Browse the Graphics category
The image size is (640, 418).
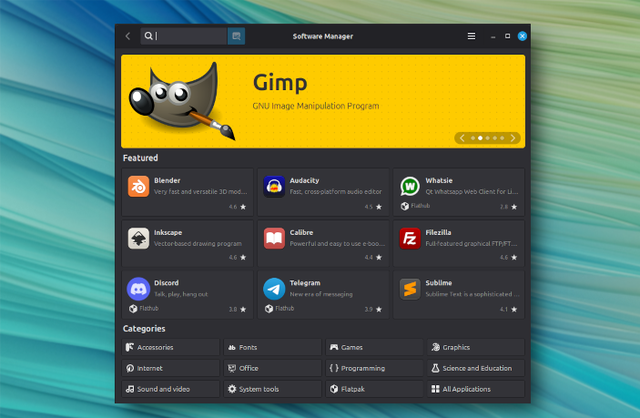pos(476,347)
